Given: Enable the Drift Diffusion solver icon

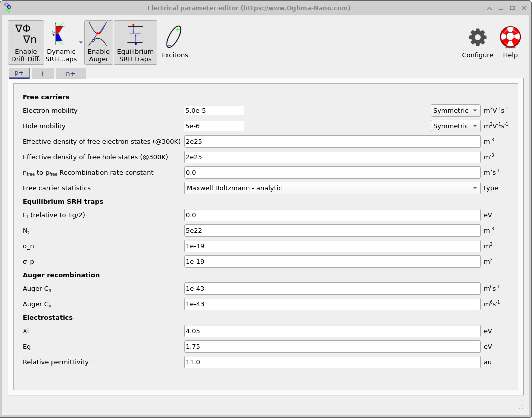Looking at the screenshot, I should (x=26, y=42).
